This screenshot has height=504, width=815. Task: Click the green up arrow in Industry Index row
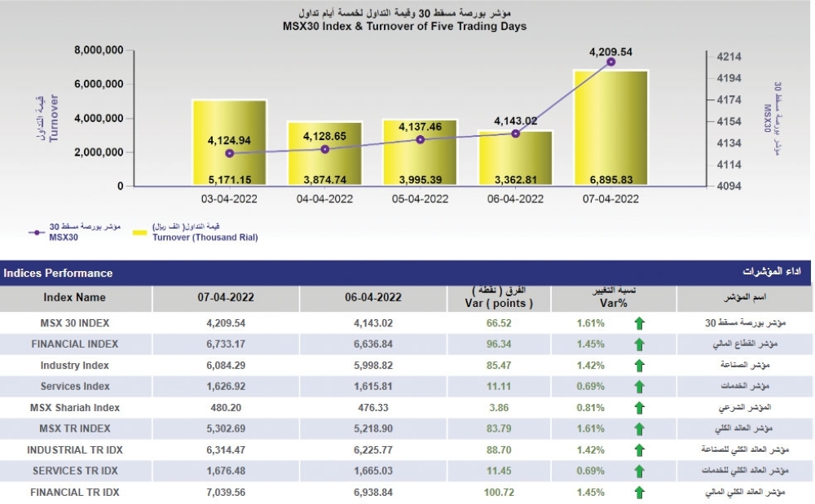639,366
